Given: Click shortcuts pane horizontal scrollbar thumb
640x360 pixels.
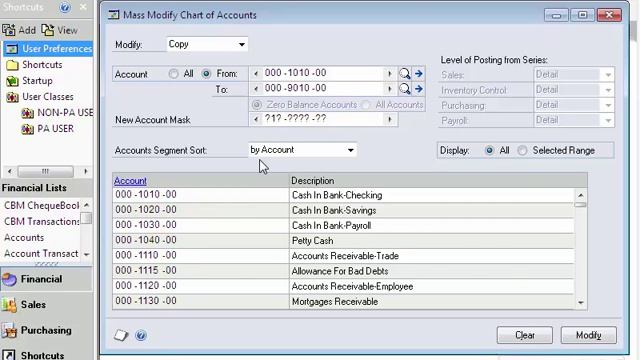Looking at the screenshot, I should coord(46,171).
